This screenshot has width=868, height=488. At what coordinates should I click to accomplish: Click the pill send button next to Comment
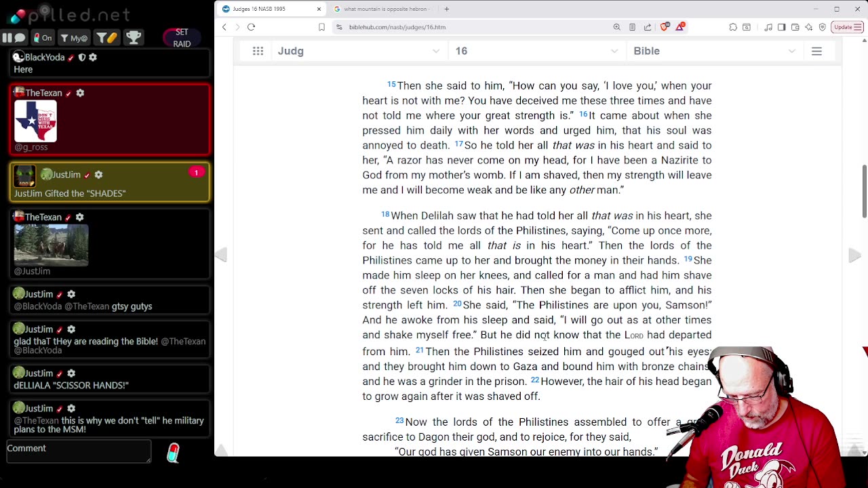click(174, 453)
